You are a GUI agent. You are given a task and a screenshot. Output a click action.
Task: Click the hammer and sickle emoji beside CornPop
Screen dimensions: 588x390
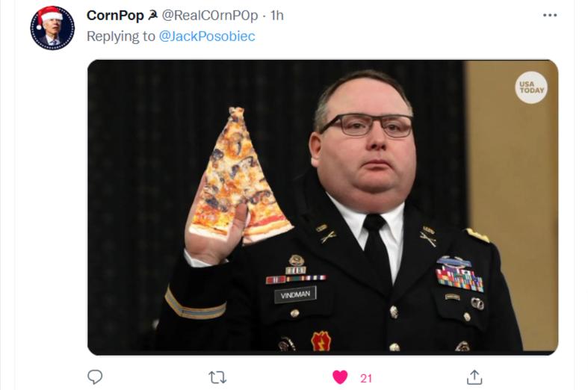(x=152, y=16)
